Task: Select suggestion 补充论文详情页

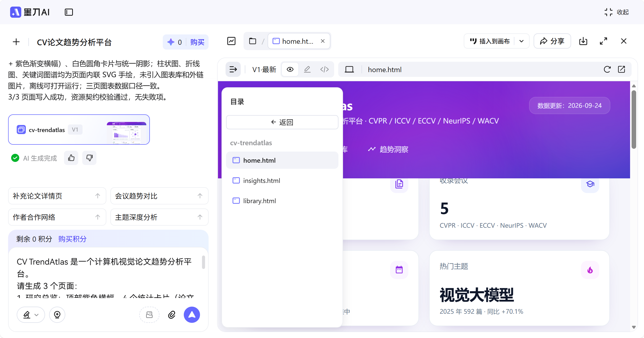Action: point(57,196)
